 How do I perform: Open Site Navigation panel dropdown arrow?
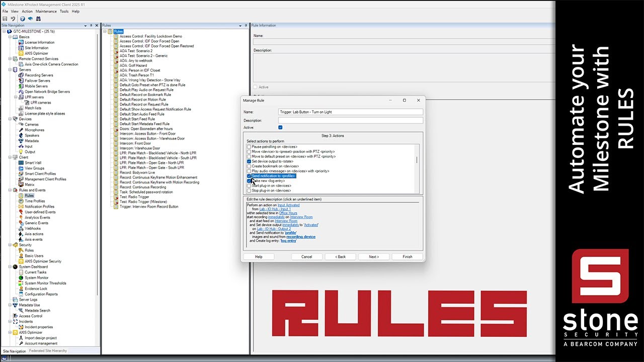click(85, 25)
